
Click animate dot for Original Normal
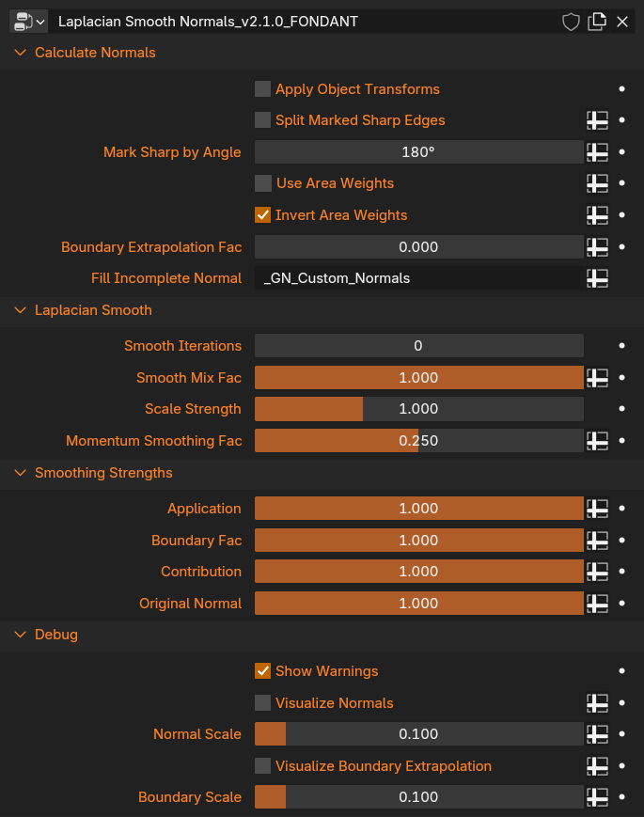621,604
